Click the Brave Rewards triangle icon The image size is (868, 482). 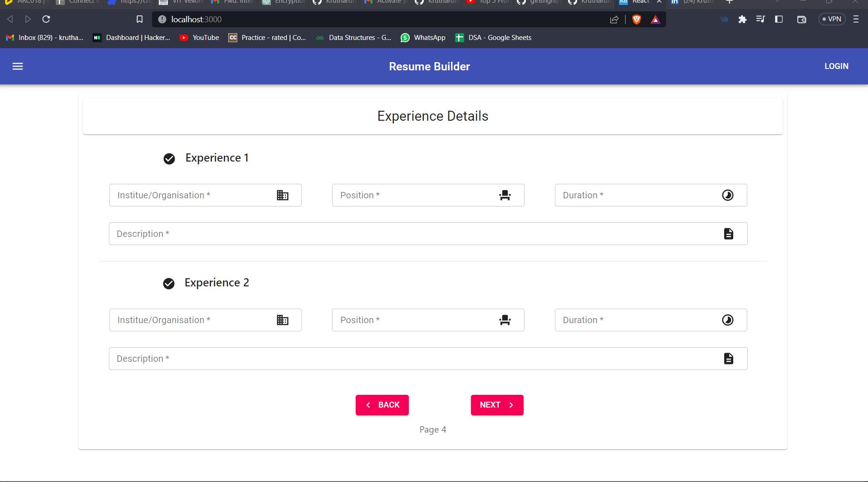656,19
